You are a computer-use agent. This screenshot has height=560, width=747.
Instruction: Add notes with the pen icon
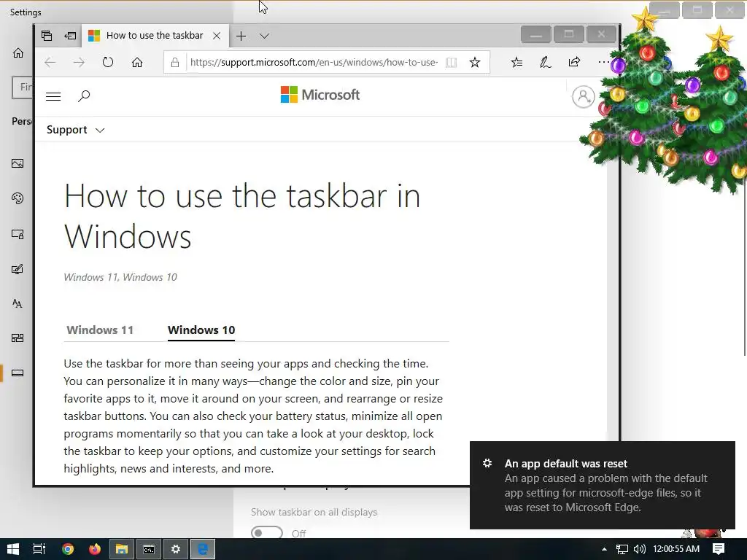(546, 63)
